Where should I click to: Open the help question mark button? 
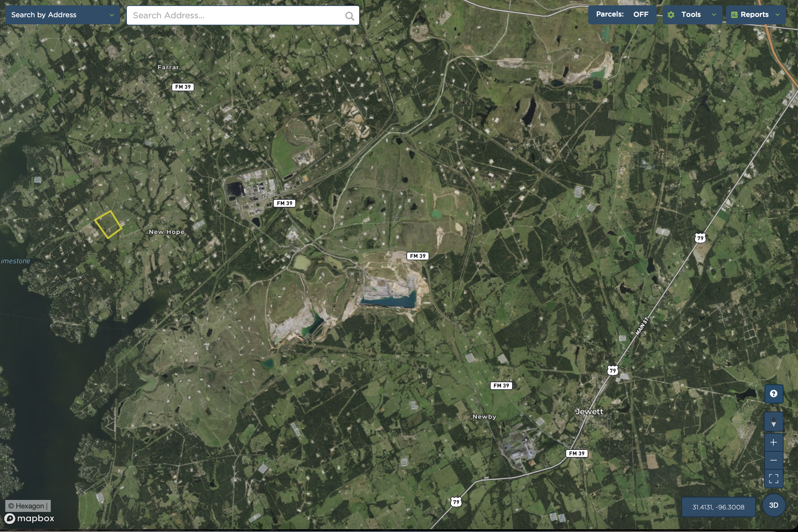[x=774, y=394]
